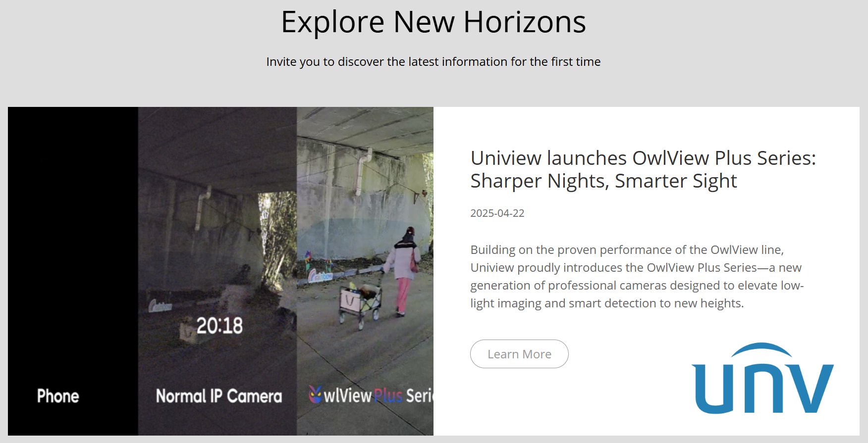868x443 pixels.
Task: Open the OwlView Plus Series article headline
Action: tap(643, 169)
